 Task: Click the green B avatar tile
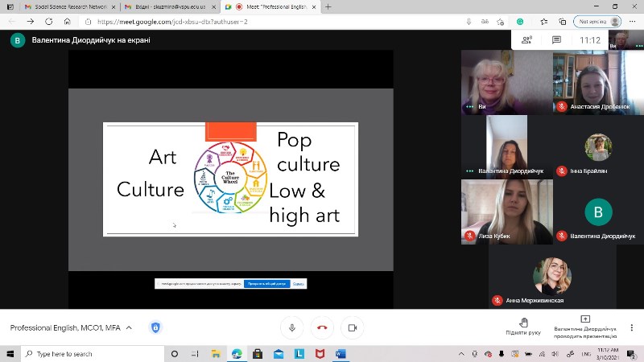coord(598,212)
